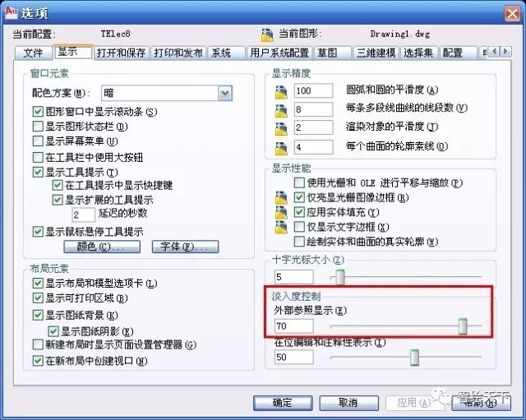The width and height of the screenshot is (526, 420).
Task: Click the 外部参照显示 fade slider handle
Action: (463, 326)
